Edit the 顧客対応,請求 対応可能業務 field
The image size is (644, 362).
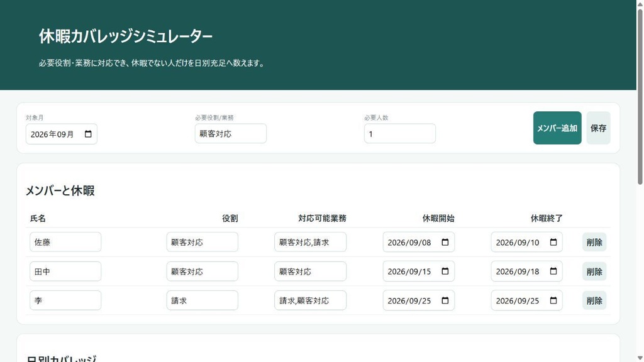coord(310,242)
